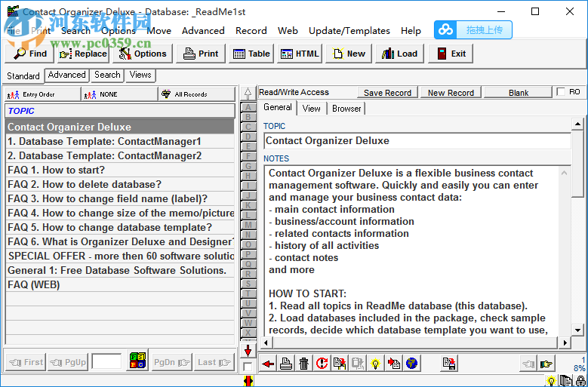This screenshot has height=387, width=588.
Task: Open the Help menu
Action: pyautogui.click(x=411, y=31)
